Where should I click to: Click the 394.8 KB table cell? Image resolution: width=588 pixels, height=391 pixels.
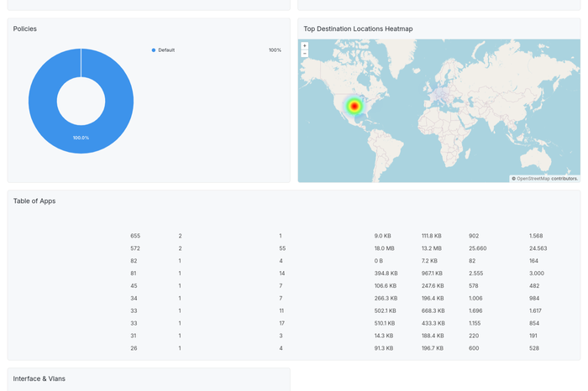coord(386,274)
